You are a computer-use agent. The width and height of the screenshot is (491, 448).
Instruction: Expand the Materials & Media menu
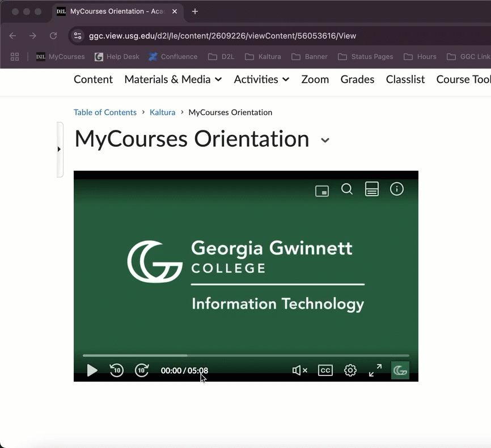tap(173, 79)
